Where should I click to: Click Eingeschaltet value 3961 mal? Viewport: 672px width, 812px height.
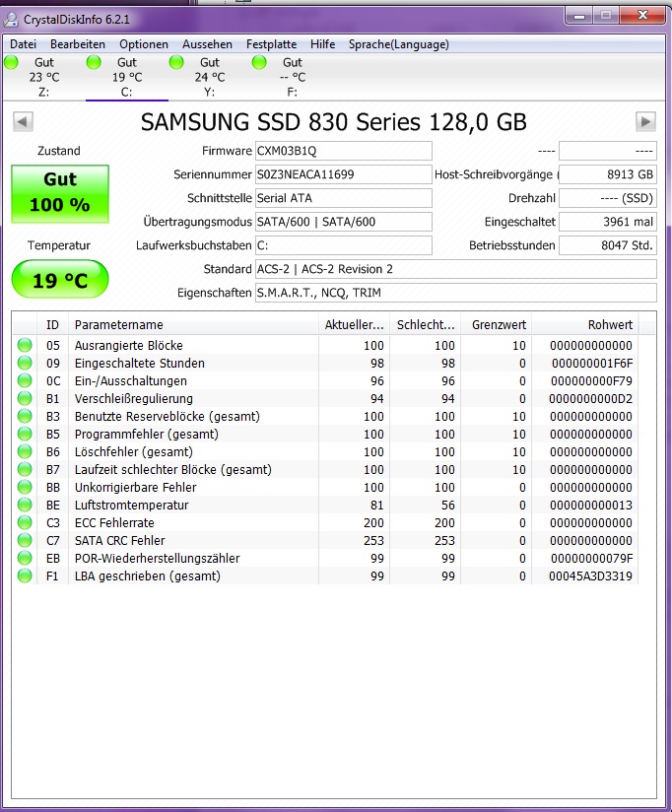coord(608,222)
